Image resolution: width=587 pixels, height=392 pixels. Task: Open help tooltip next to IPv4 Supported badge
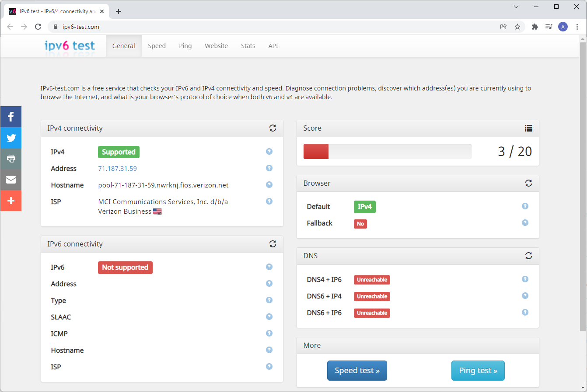click(x=269, y=151)
